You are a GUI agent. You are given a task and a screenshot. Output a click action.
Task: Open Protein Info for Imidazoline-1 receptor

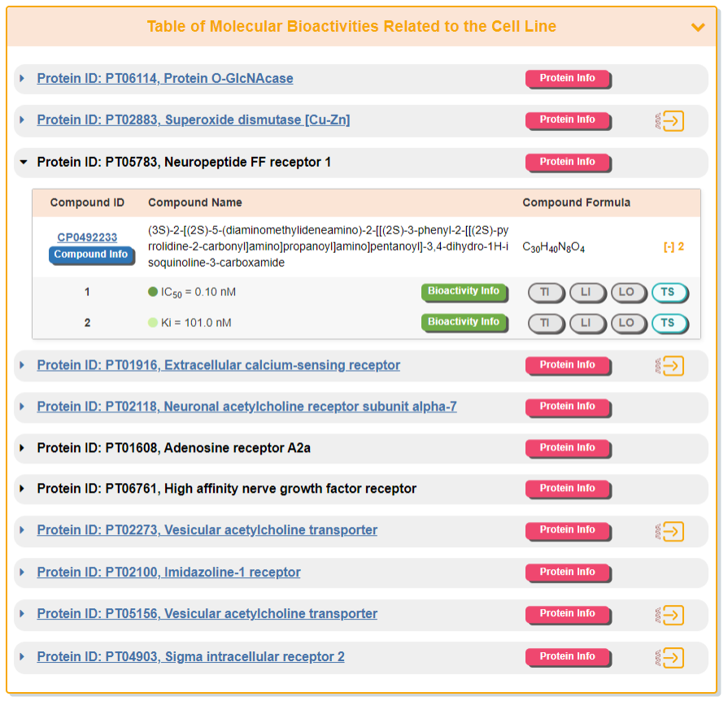[x=568, y=572]
